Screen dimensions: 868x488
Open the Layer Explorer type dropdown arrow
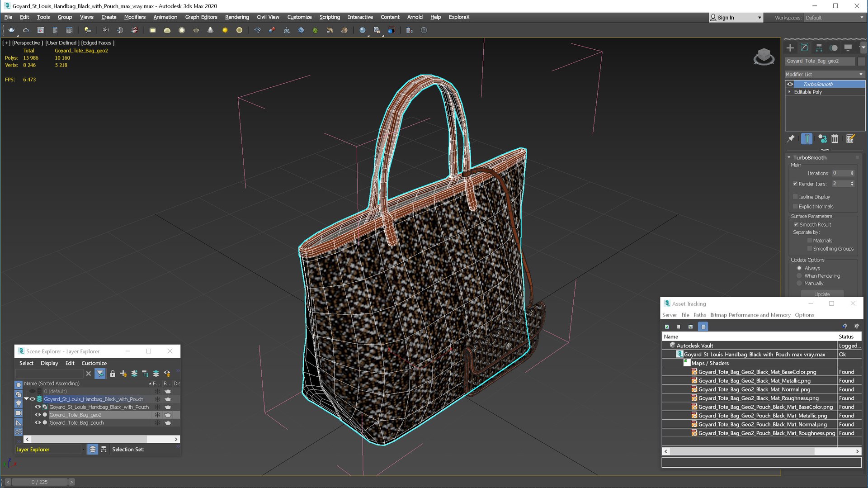tap(84, 450)
